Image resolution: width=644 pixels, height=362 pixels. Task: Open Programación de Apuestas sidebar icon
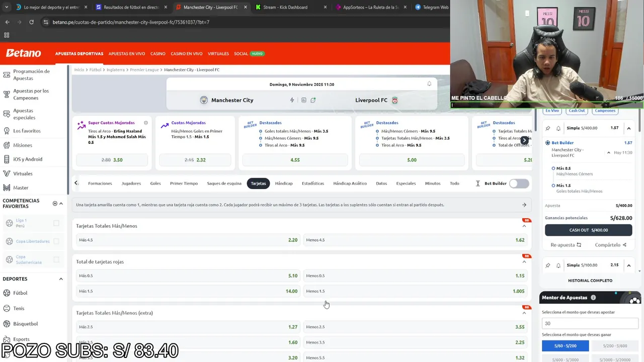click(x=7, y=75)
